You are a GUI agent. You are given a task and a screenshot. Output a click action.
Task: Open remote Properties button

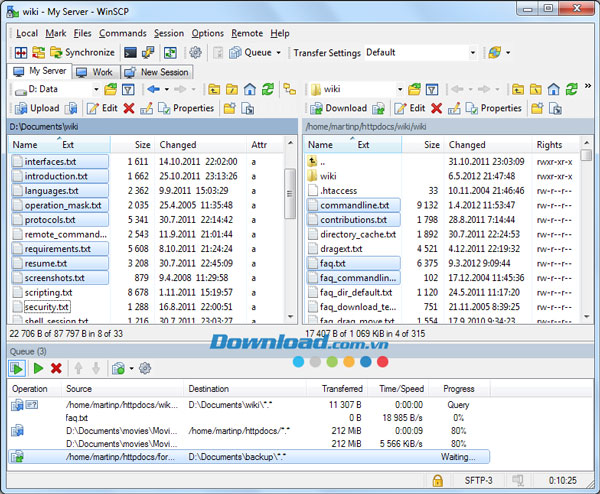[x=494, y=108]
